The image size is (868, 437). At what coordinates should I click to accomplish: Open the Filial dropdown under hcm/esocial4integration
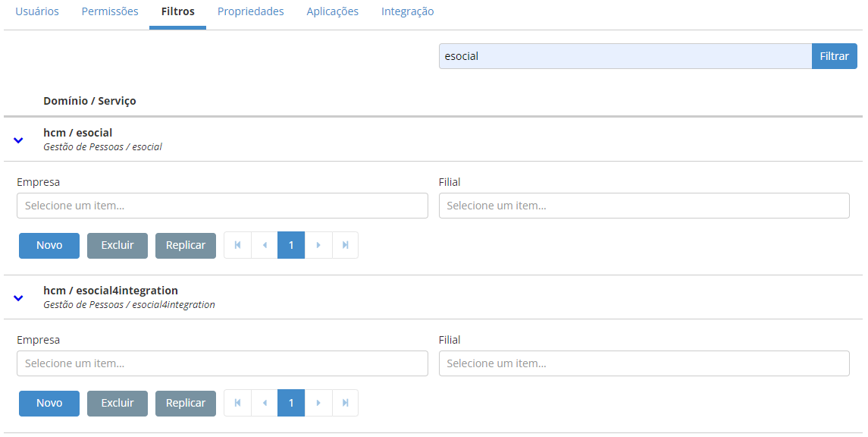pos(644,363)
